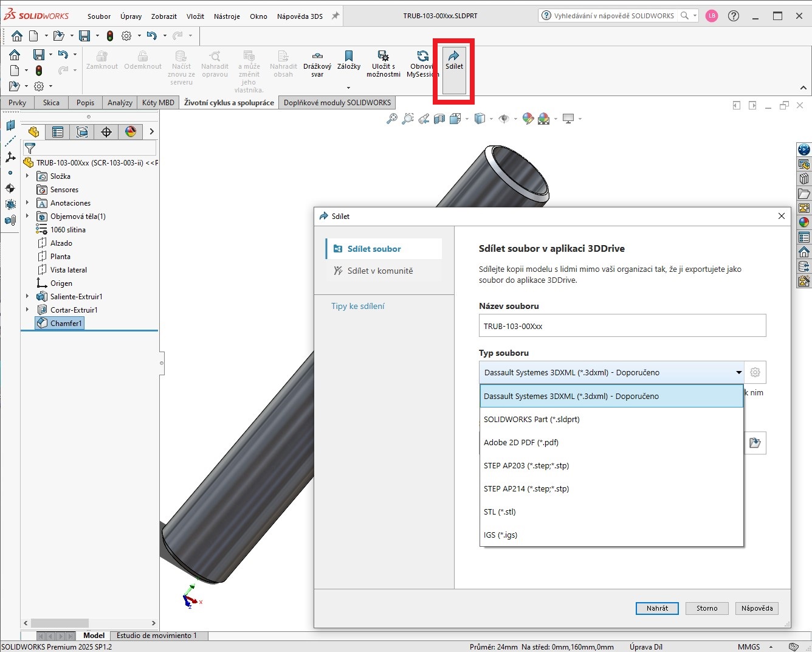Open Uložit s možnostmi save tool
The image size is (812, 652).
click(383, 56)
